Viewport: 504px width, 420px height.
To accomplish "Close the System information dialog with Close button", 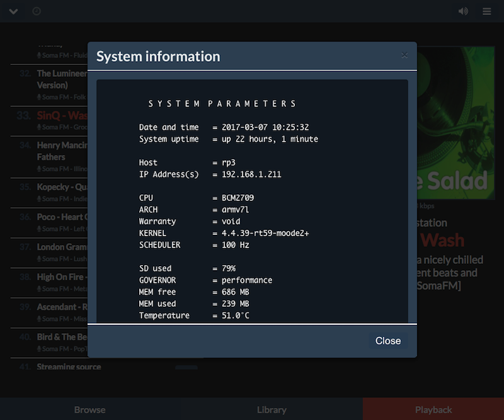I will (x=388, y=341).
